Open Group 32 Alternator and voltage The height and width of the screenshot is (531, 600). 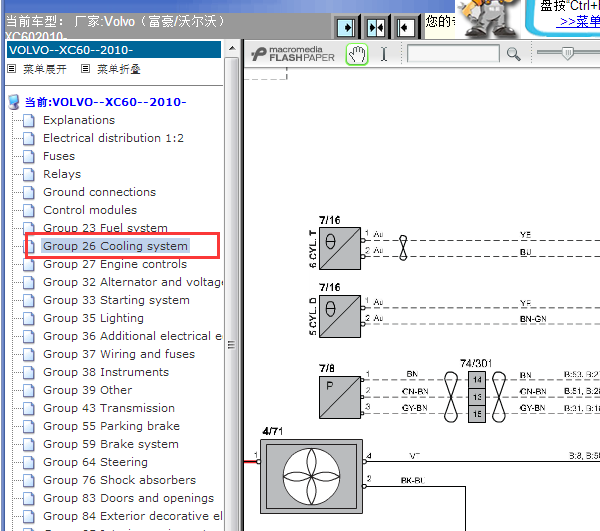(133, 282)
